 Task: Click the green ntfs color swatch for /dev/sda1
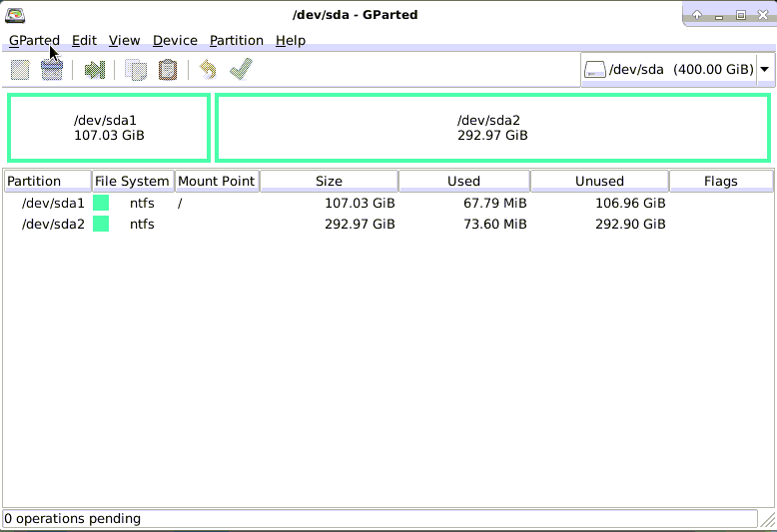pos(101,203)
